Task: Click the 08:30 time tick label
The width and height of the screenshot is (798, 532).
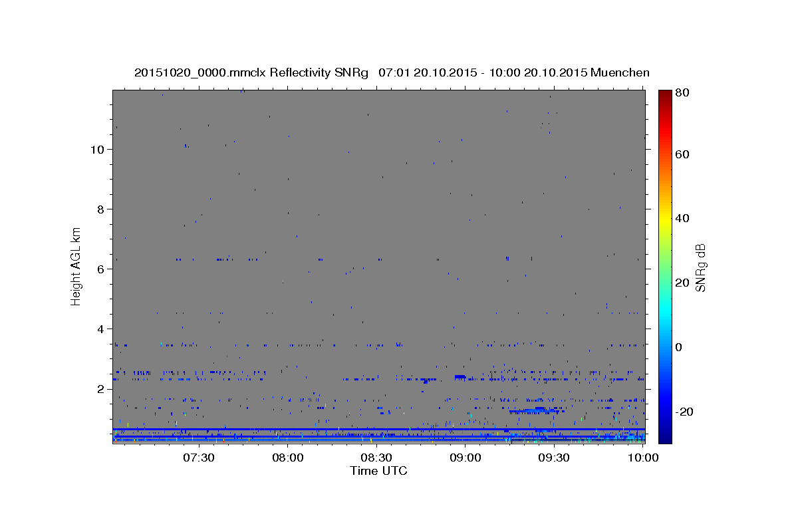Action: pyautogui.click(x=376, y=458)
